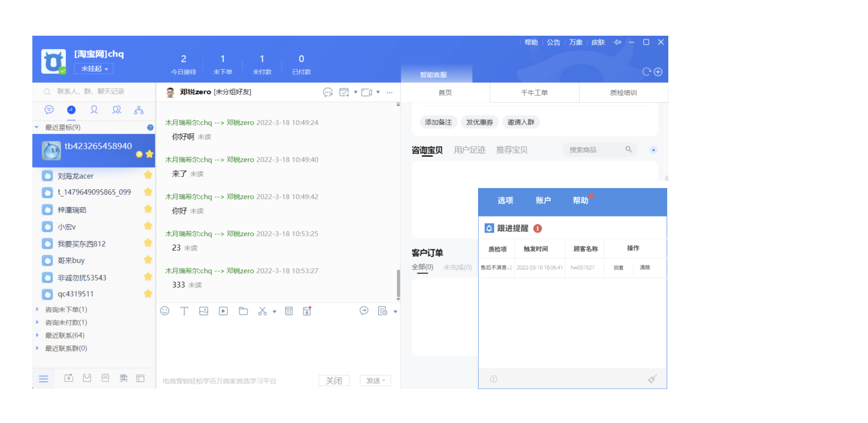
Task: Open the calculator icon in chat toolbar
Action: [289, 311]
